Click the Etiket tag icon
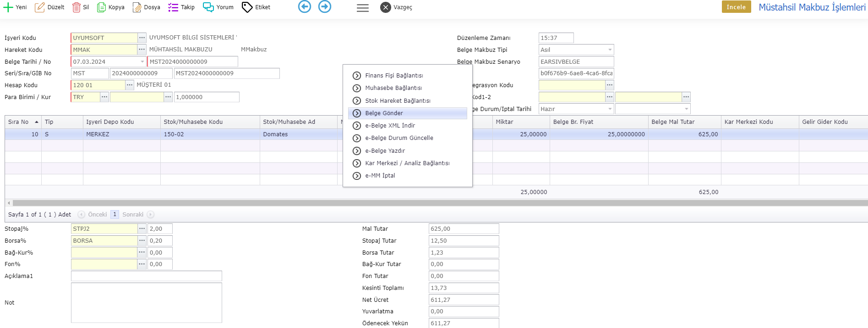This screenshot has width=868, height=328. click(x=247, y=7)
